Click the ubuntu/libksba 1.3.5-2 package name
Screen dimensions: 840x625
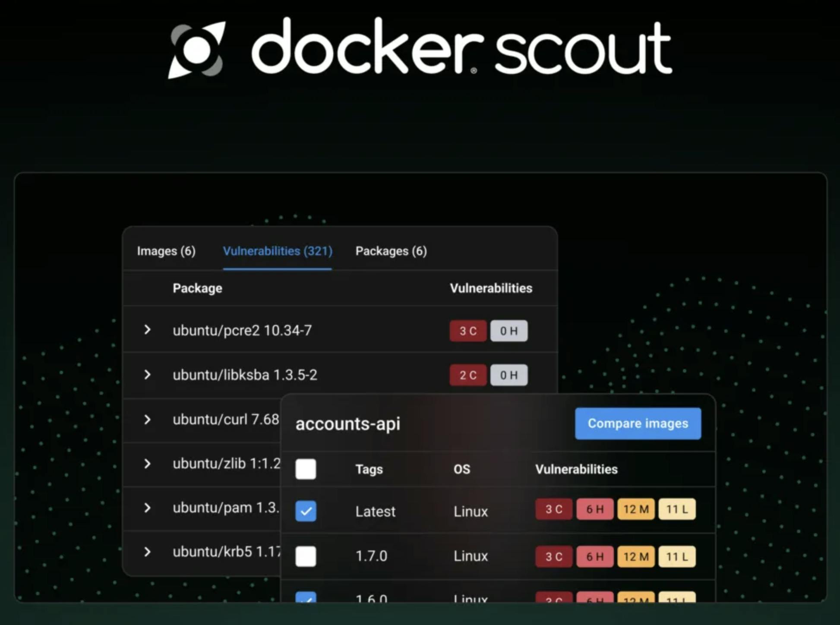coord(245,375)
